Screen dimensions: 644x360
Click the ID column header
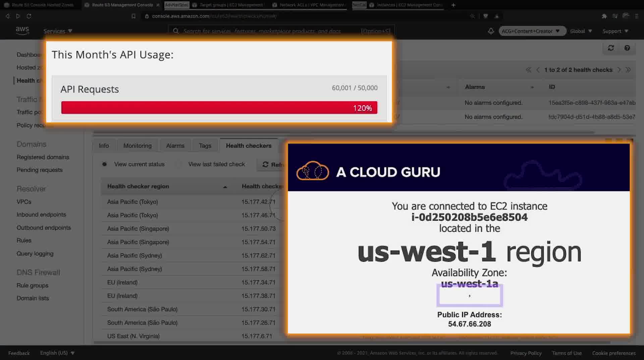tap(552, 87)
